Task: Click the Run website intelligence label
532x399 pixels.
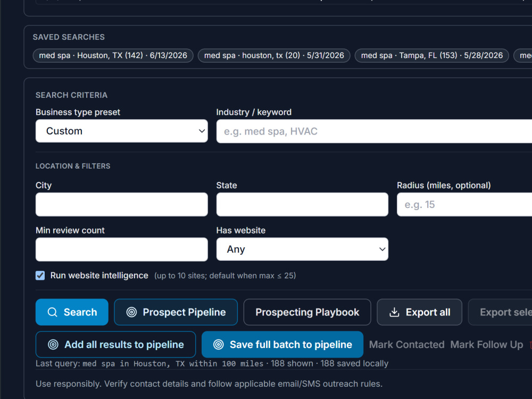Action: point(99,276)
